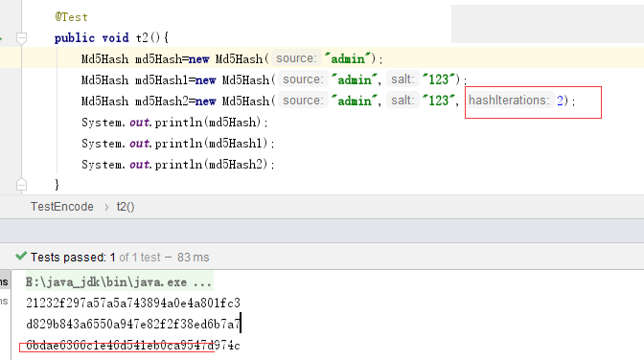Select the t2() breadcrumb item
The height and width of the screenshot is (360, 644).
click(x=126, y=207)
